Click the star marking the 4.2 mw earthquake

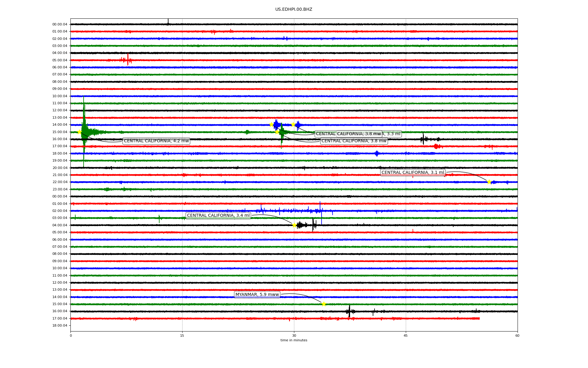click(x=79, y=132)
